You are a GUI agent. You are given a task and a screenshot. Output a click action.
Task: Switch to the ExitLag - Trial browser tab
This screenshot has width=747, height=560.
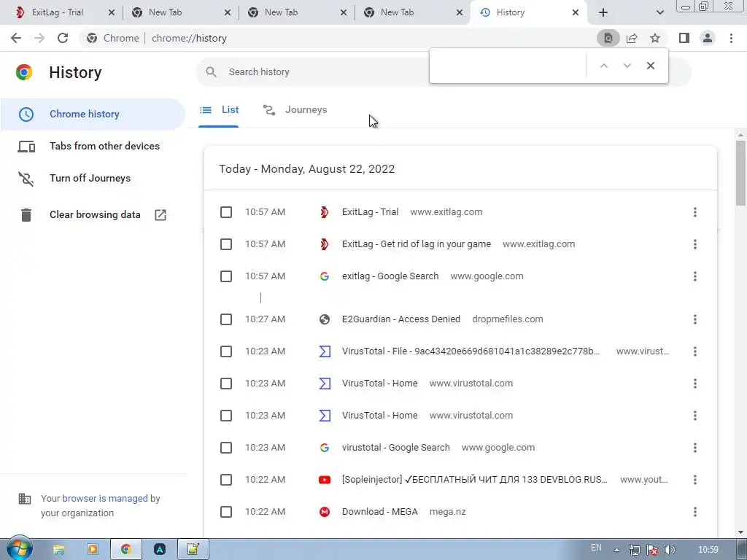click(57, 12)
